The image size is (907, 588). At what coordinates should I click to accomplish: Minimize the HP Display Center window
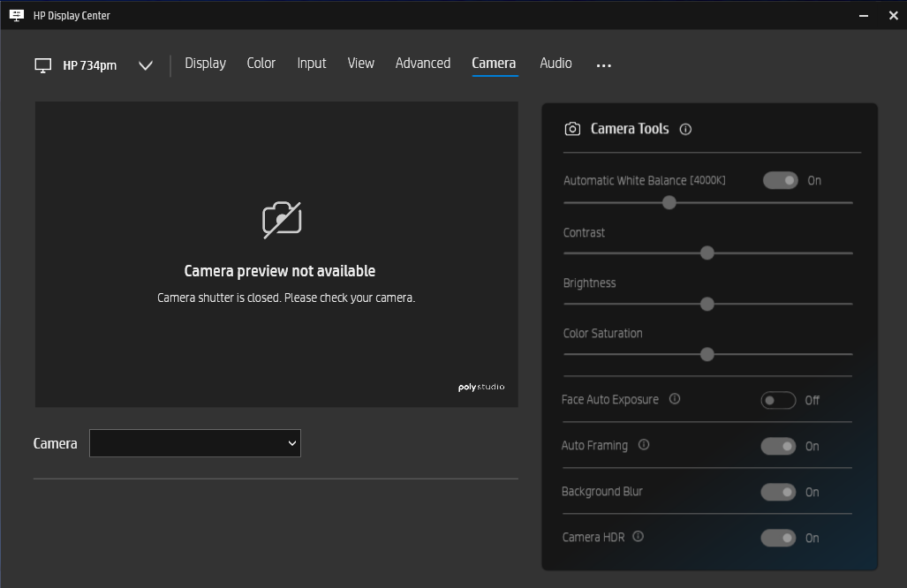pyautogui.click(x=864, y=16)
